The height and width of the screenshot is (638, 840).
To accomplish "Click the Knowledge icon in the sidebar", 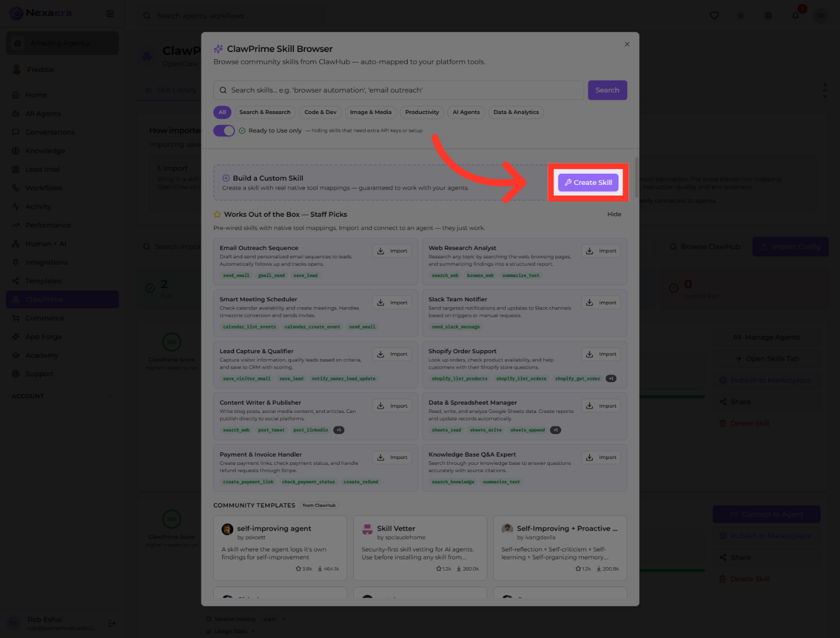I will pyautogui.click(x=16, y=151).
